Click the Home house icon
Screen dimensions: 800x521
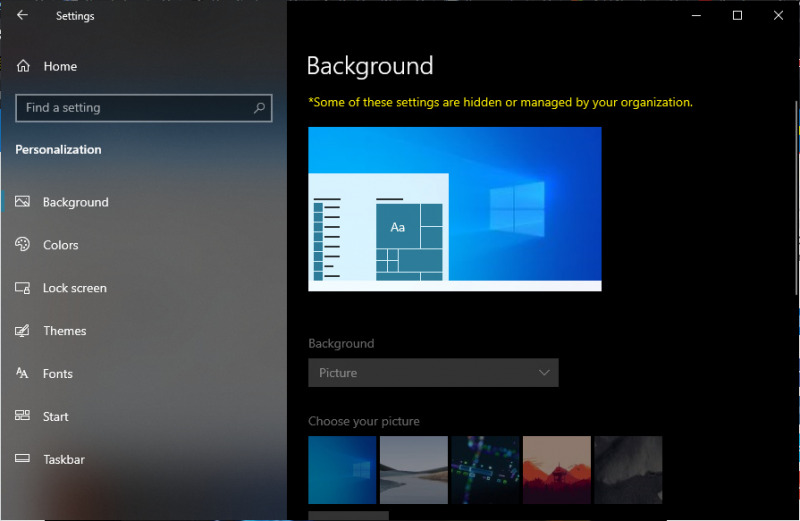pos(23,66)
